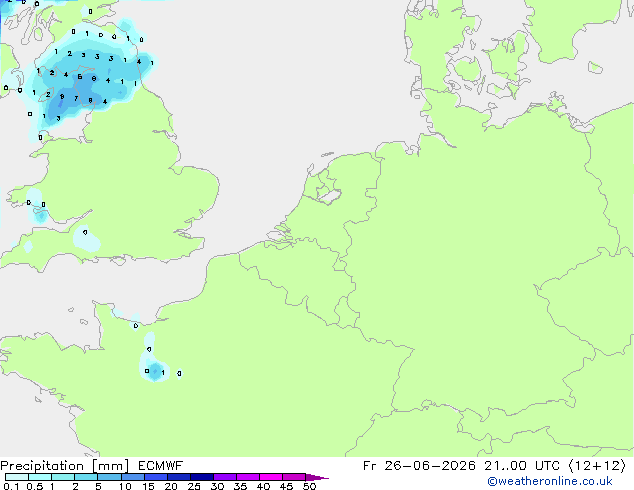
Task: Click the legend tick label '40'
Action: click(x=263, y=486)
